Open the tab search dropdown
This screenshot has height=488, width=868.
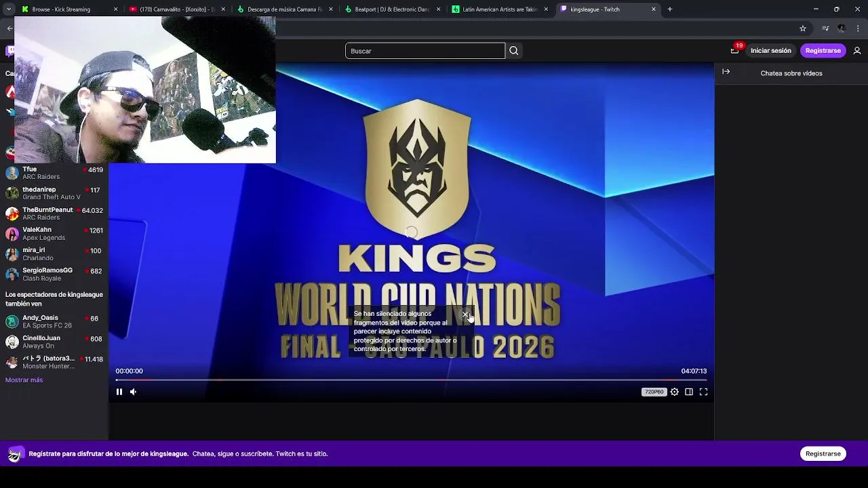[x=9, y=9]
